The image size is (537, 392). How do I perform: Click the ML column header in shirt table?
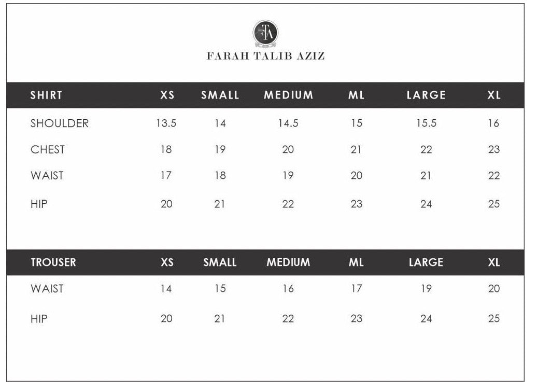tap(356, 95)
